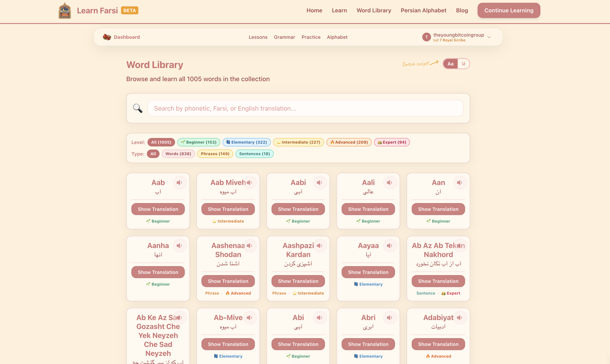
Task: Play audio for Aanha
Action: (x=180, y=245)
